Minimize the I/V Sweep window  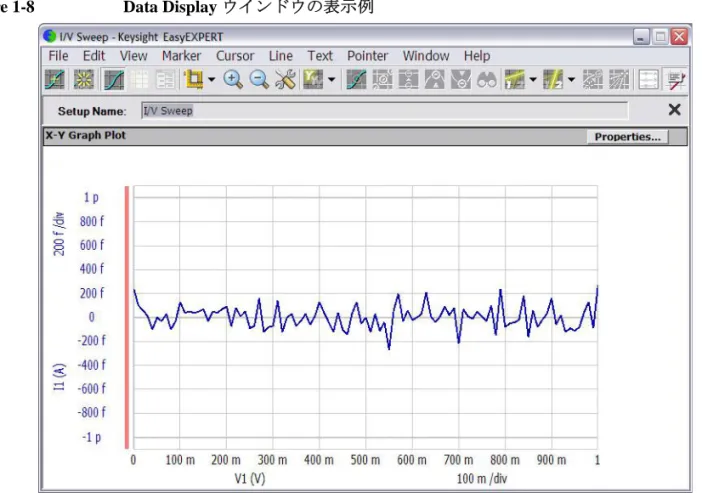[641, 36]
